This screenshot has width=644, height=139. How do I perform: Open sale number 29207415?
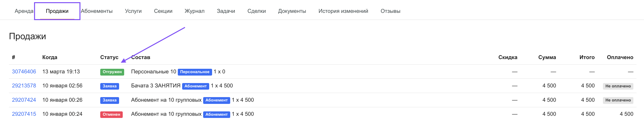pos(24,114)
